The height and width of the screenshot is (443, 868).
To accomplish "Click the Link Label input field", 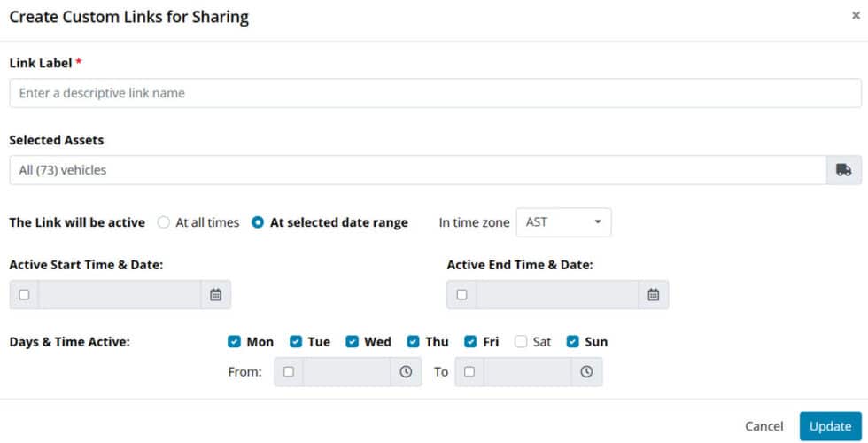I will pyautogui.click(x=435, y=93).
